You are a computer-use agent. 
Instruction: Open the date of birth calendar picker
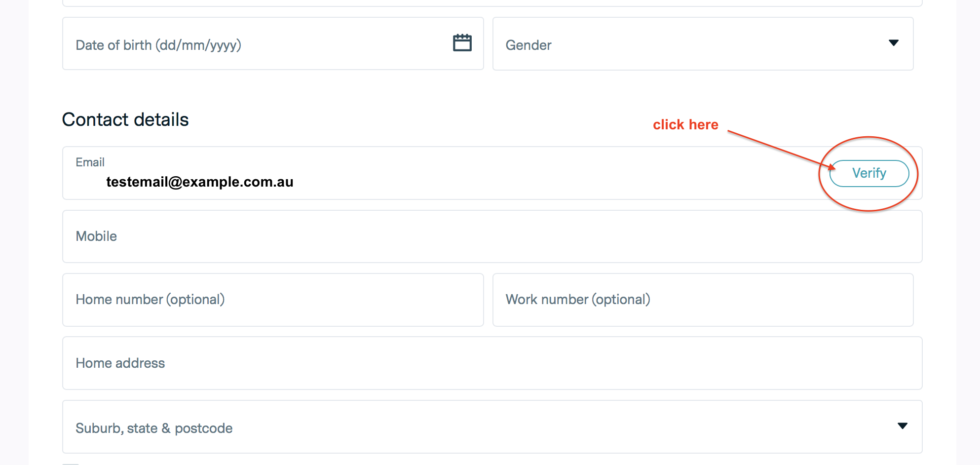coord(462,43)
